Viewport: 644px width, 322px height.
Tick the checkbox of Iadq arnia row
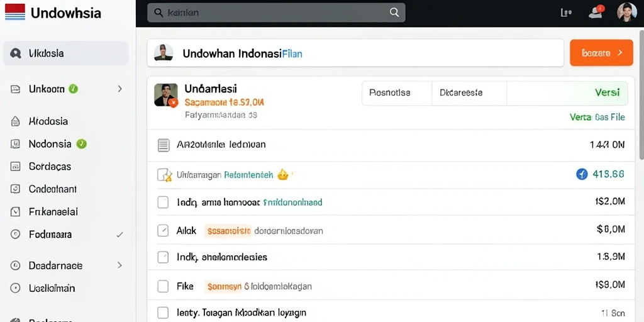click(x=163, y=202)
